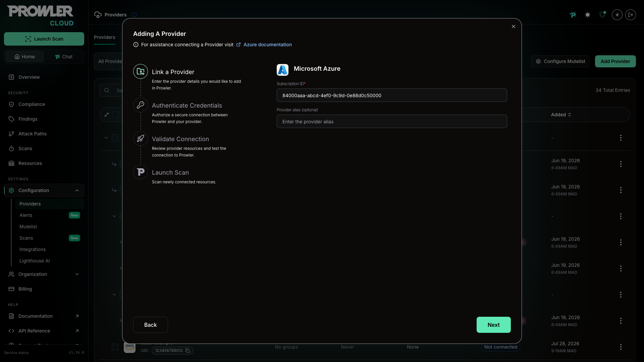Open actions menu for Jul 28, 2026 row
Screen dimensions: 644x362
click(621, 347)
